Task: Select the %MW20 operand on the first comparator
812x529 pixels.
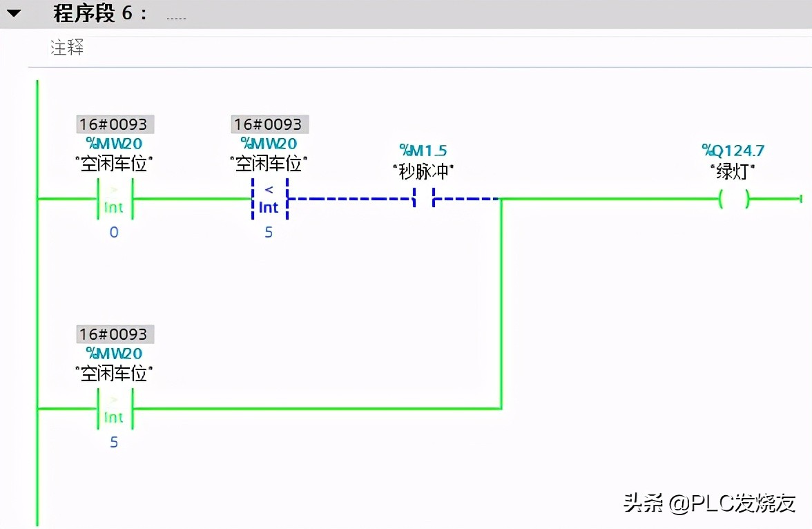Action: 113,145
